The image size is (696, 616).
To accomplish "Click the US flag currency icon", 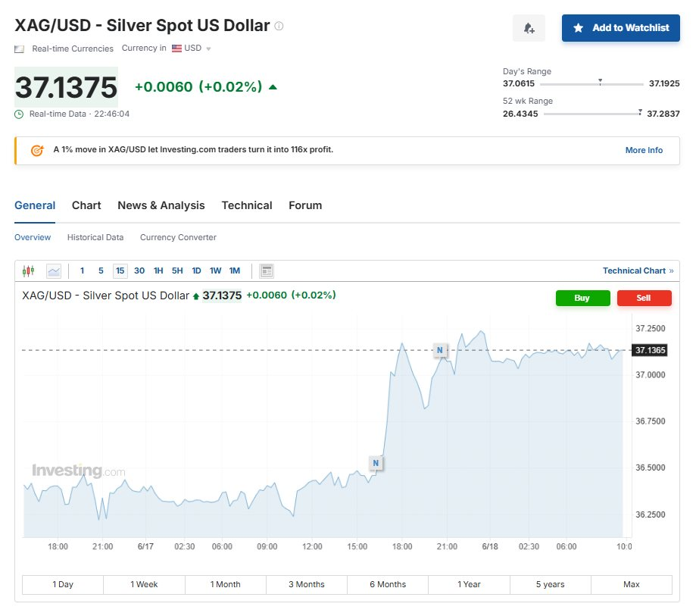I will [x=176, y=48].
